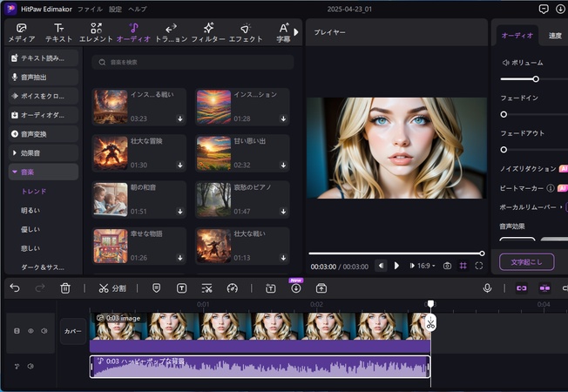
Task: Click the microphone voice-over record icon
Action: pos(487,287)
